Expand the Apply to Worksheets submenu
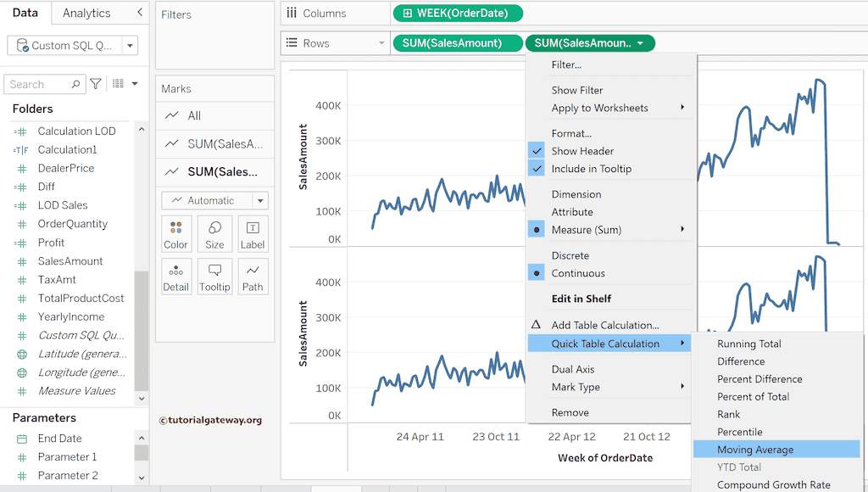Viewport: 868px width, 492px height. pyautogui.click(x=599, y=108)
